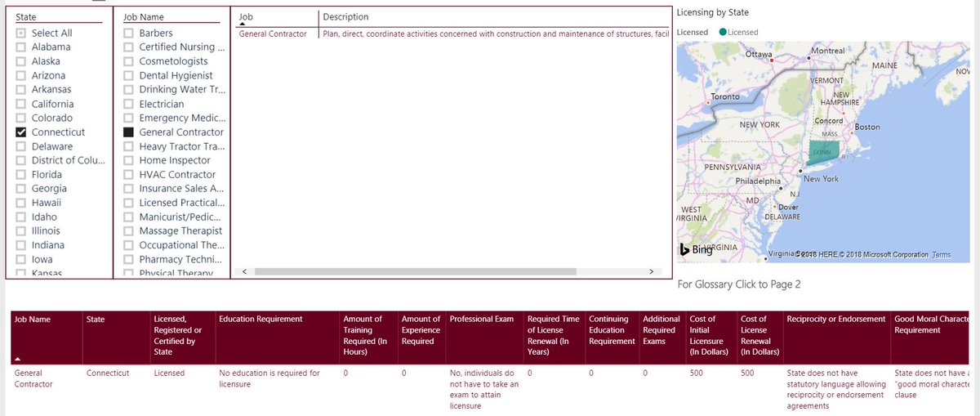Sort by Required Time of License Renewal header
This screenshot has height=416, width=980.
(x=554, y=338)
